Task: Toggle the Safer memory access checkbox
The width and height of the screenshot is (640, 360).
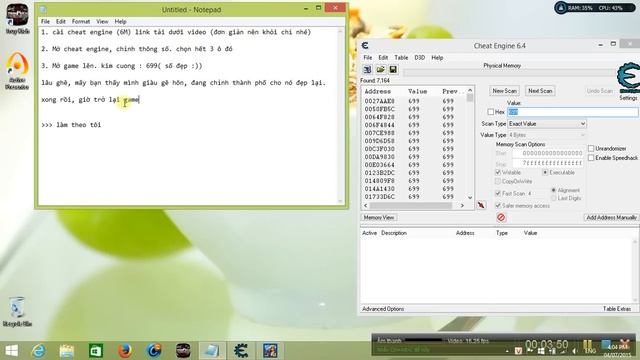Action: coord(498,206)
